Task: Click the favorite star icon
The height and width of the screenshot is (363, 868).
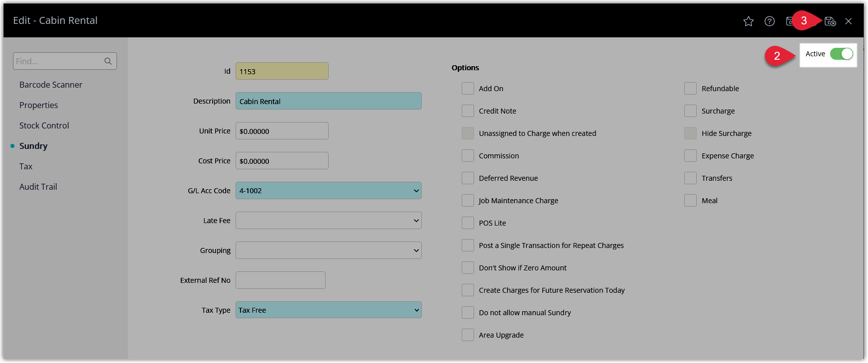Action: pos(748,21)
